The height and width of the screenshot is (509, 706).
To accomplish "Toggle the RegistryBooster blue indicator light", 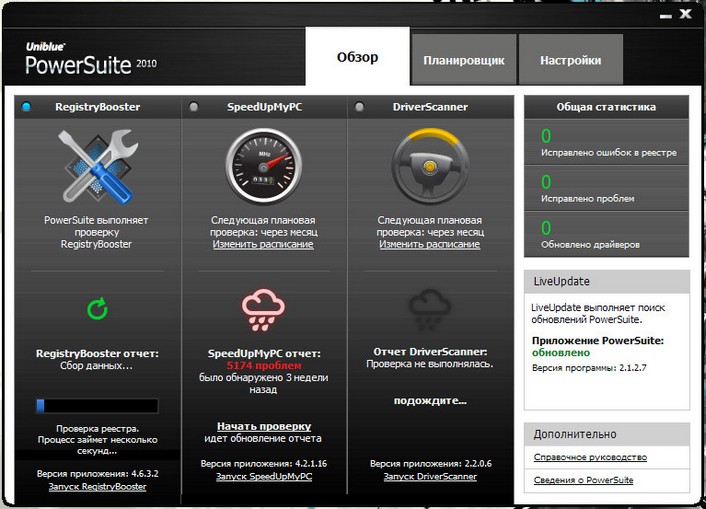I will pos(27,107).
